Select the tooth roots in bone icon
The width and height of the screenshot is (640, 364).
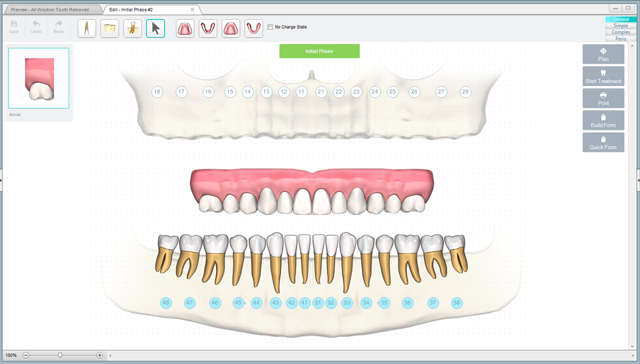click(133, 28)
